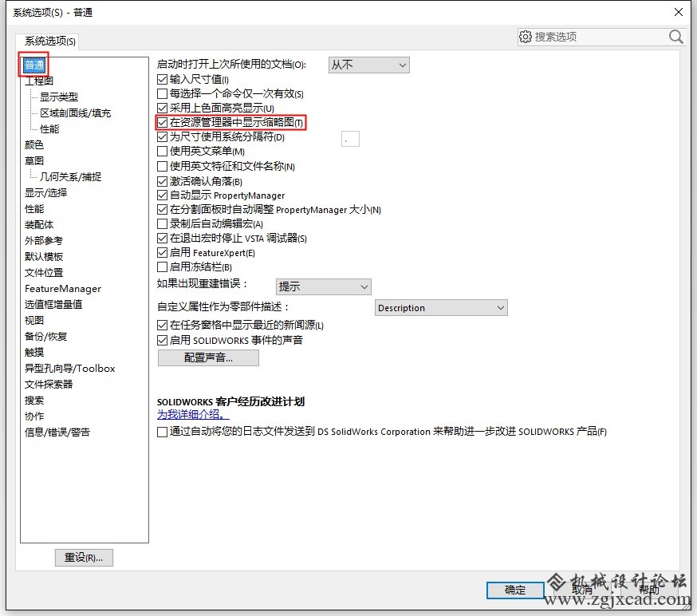The image size is (697, 616).
Task: Select 性能 under 工程图
Action: (49, 129)
